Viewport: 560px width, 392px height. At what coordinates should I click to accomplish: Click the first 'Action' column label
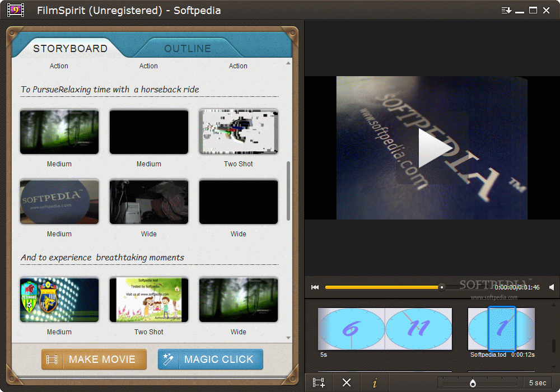pos(59,66)
